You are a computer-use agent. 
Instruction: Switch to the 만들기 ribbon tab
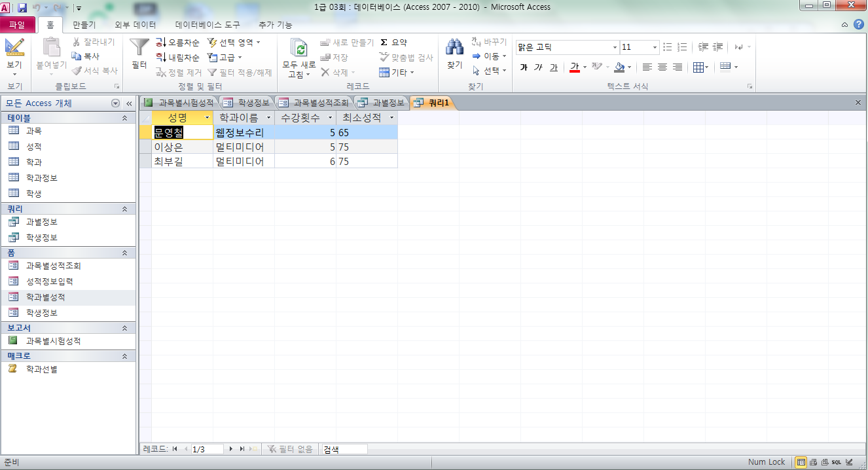coord(84,25)
